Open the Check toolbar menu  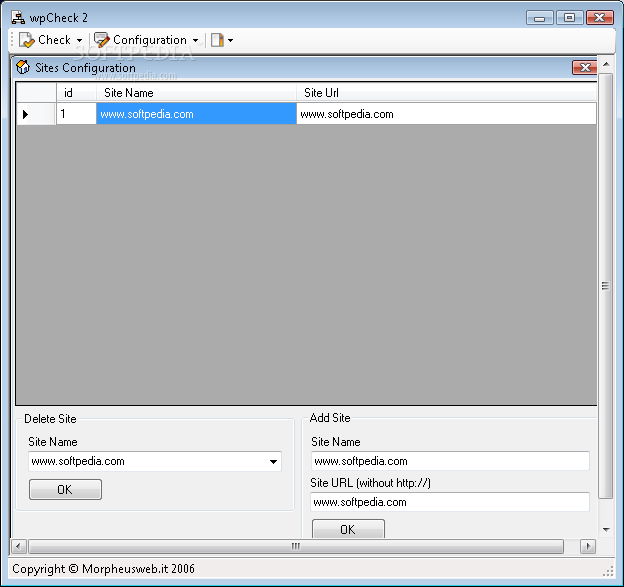(51, 40)
